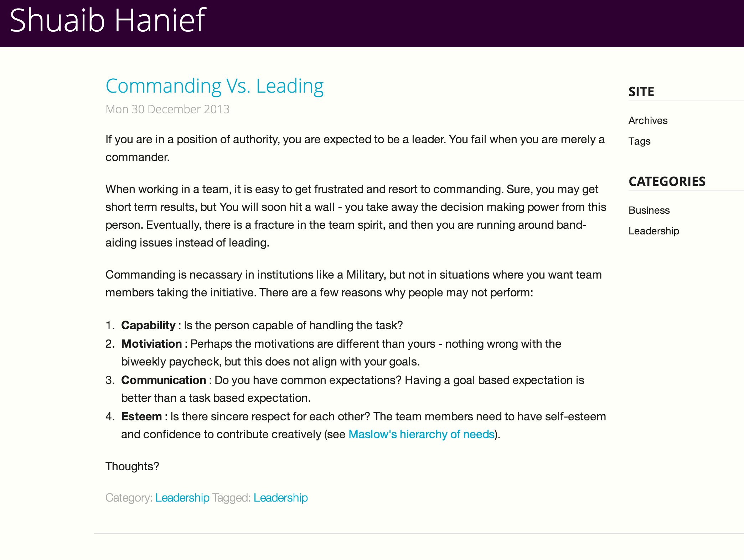
Task: Click the Tagged: label below the post
Action: tap(231, 498)
